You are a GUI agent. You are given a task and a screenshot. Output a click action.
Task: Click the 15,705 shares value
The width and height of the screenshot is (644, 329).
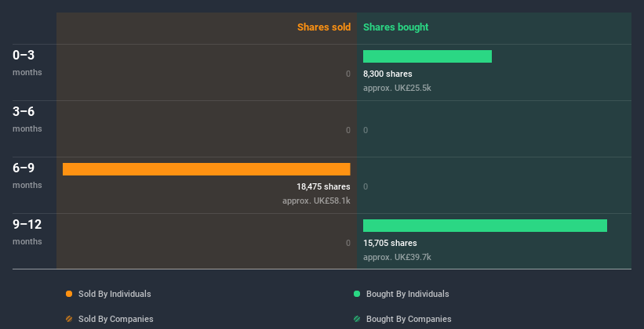tap(390, 243)
